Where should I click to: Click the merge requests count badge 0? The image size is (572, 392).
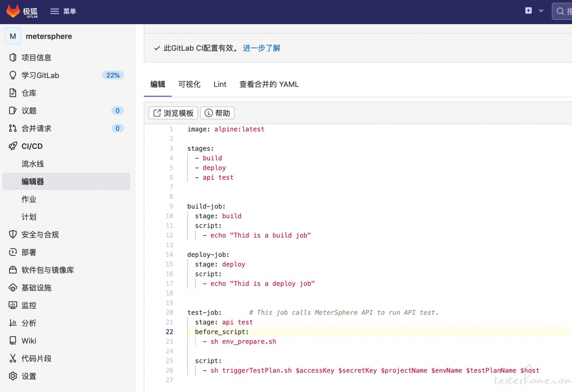point(117,128)
